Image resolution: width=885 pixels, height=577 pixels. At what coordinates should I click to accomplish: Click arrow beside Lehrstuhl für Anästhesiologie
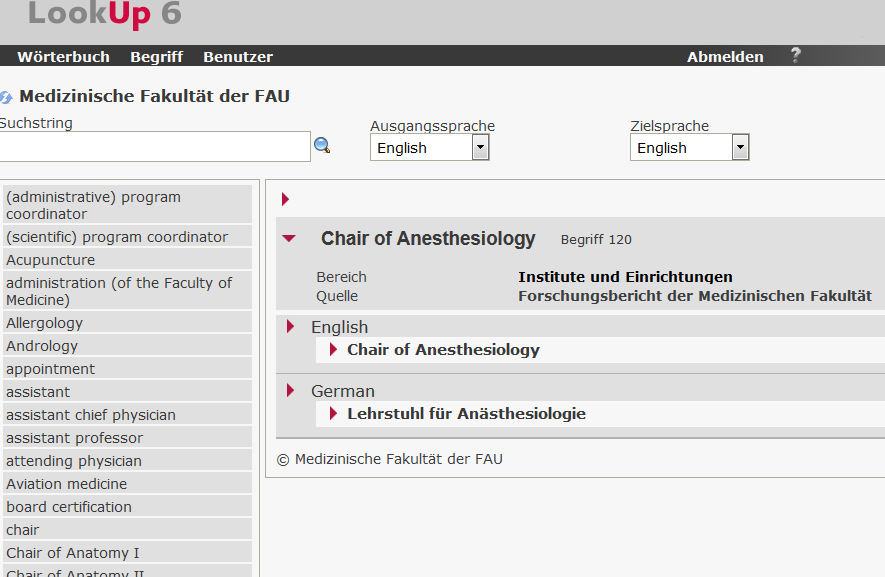pyautogui.click(x=334, y=414)
